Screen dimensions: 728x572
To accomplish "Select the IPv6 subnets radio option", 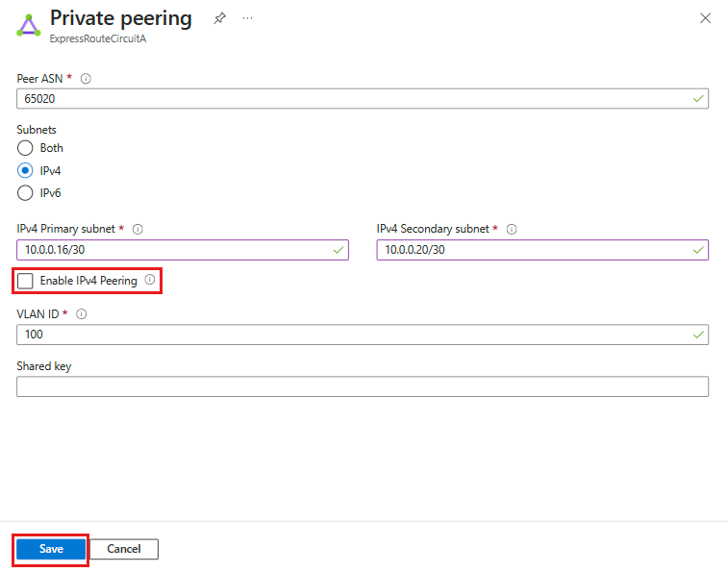I will (x=25, y=193).
